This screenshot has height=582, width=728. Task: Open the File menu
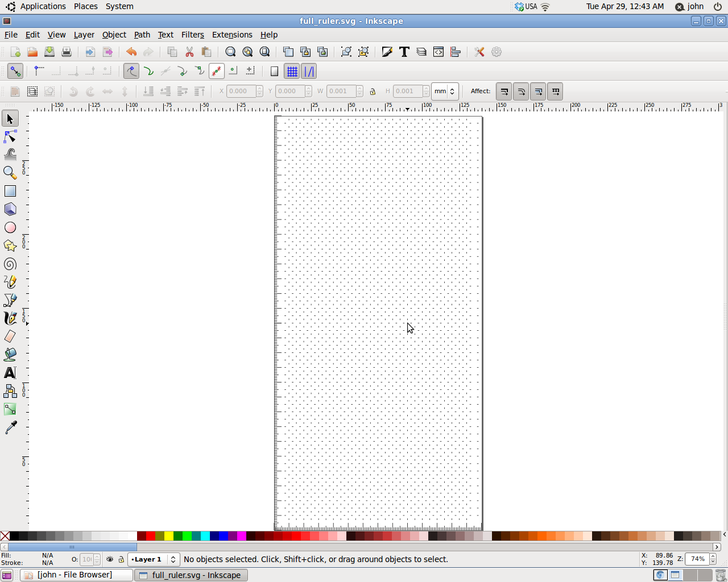11,35
